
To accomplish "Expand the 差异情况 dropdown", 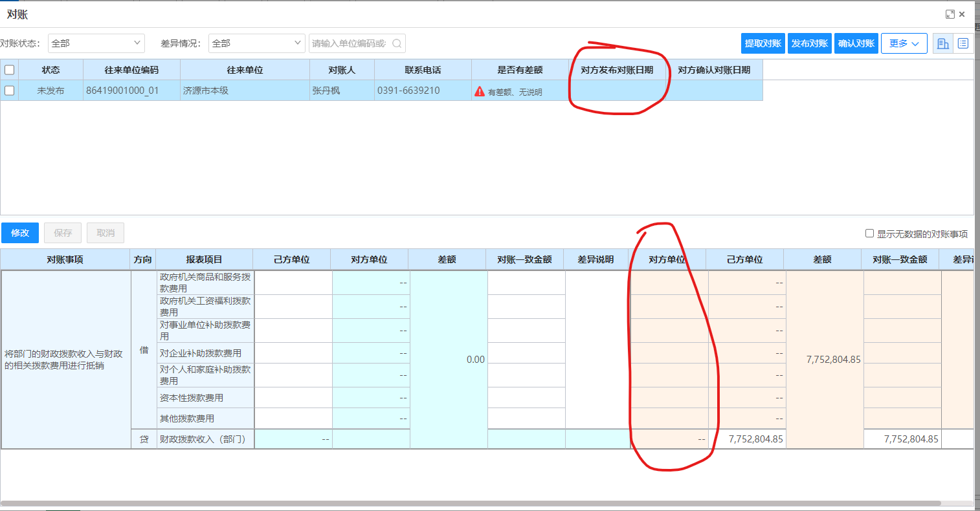I will pos(257,43).
